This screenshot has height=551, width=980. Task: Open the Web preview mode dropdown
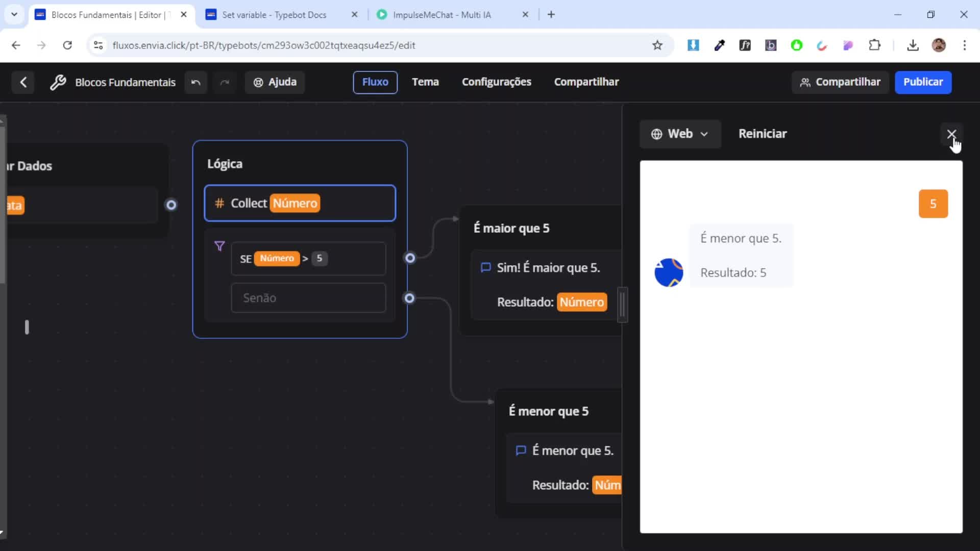(x=680, y=134)
